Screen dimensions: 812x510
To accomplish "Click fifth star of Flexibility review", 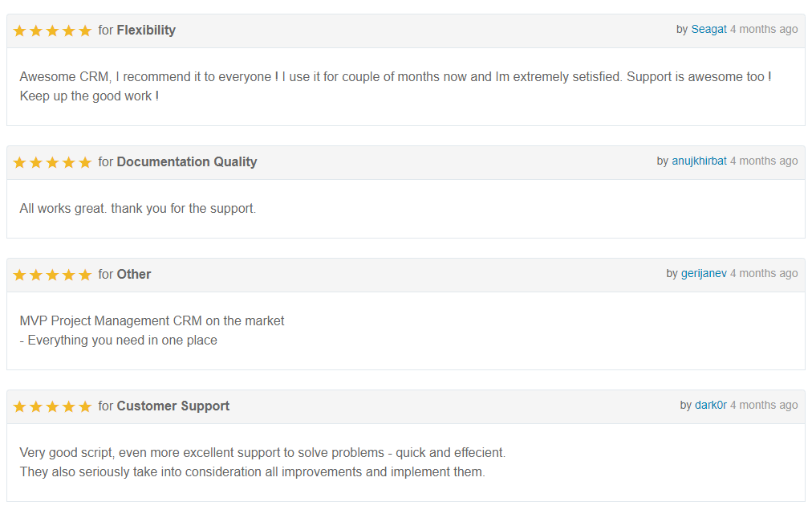I will pos(85,31).
